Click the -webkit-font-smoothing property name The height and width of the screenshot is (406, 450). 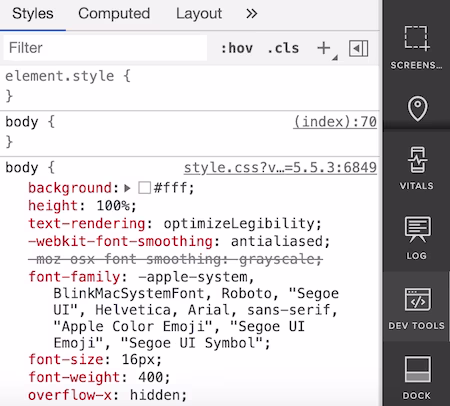click(x=120, y=241)
